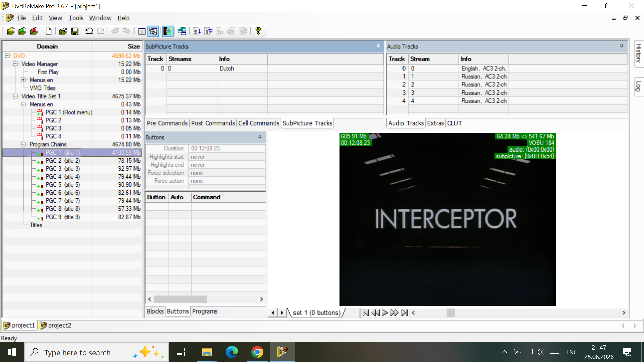Select the First Play tree item
This screenshot has width=644, height=362.
48,72
